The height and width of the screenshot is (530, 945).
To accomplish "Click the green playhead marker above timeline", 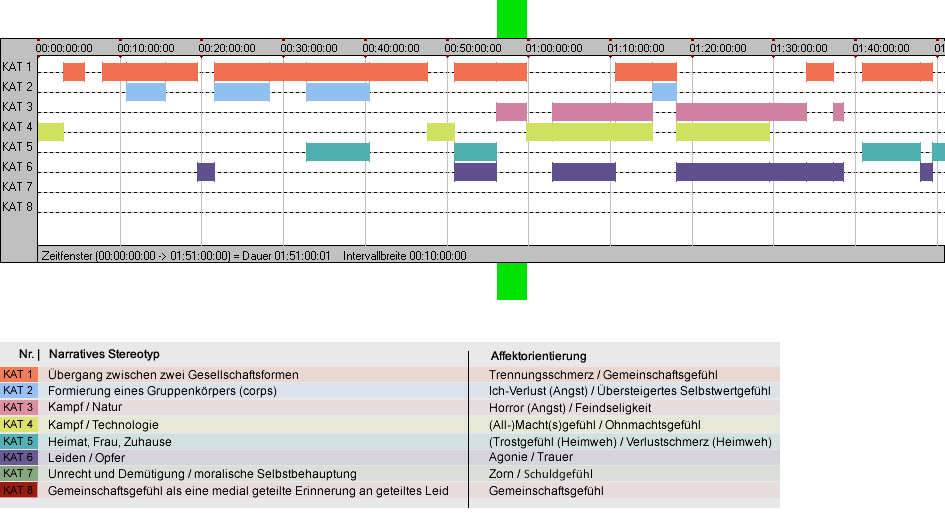I will tap(512, 19).
